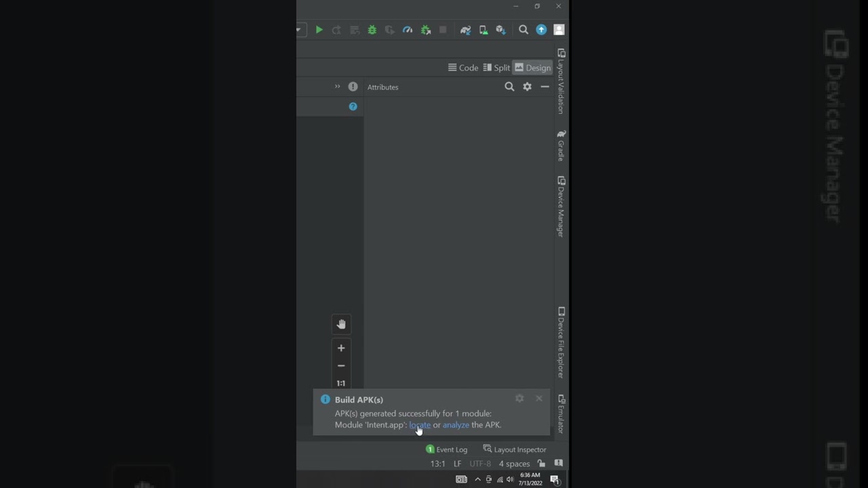Open the SDK Manager icon
The image size is (868, 488).
[x=500, y=30]
